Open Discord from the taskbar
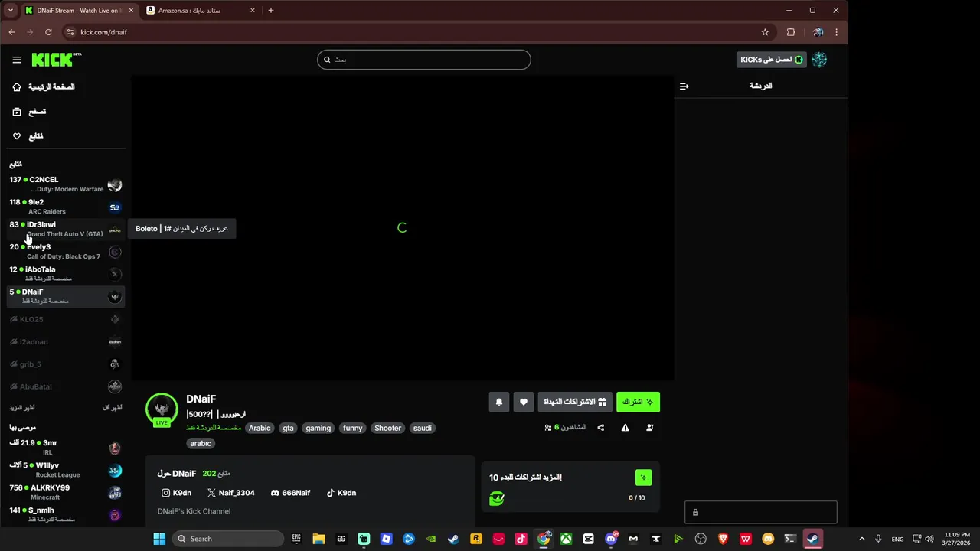980x551 pixels. [611, 539]
